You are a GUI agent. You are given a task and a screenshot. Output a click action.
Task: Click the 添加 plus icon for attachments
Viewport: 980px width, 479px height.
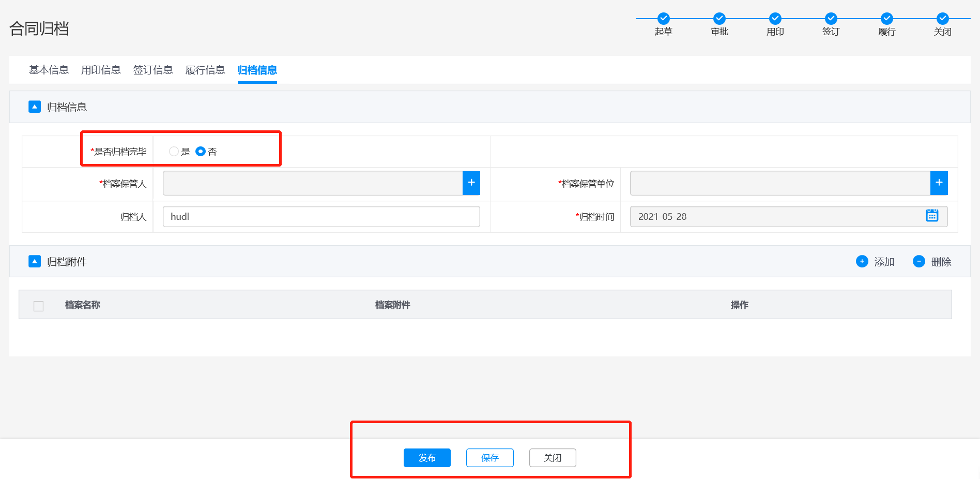click(x=862, y=262)
